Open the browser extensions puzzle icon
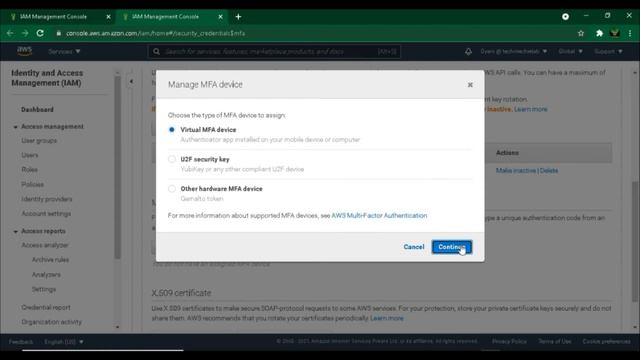Viewport: 640px width, 360px height. click(599, 33)
